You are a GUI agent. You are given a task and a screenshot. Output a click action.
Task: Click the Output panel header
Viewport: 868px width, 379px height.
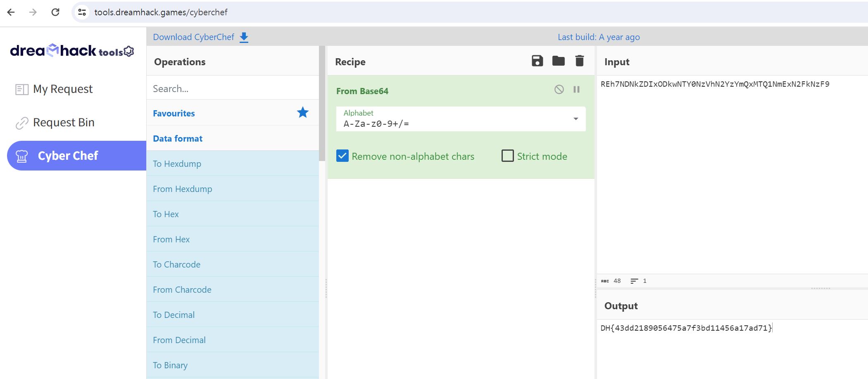click(621, 306)
